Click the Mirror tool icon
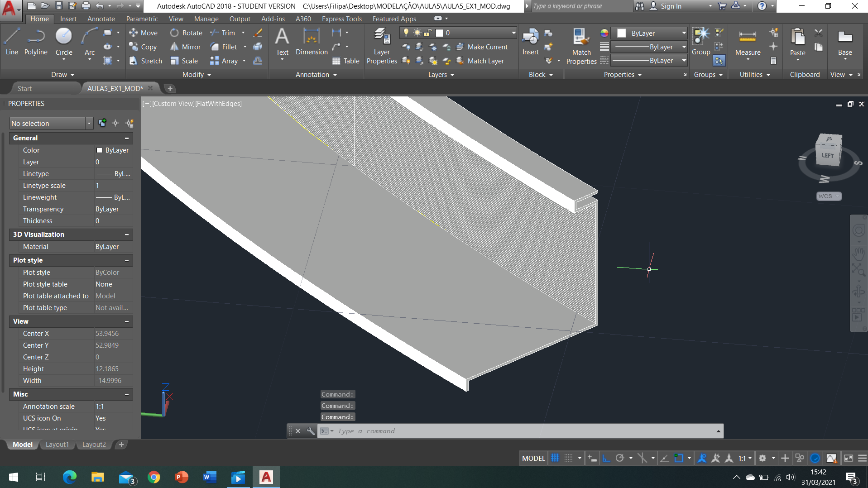Viewport: 868px width, 488px height. [174, 47]
